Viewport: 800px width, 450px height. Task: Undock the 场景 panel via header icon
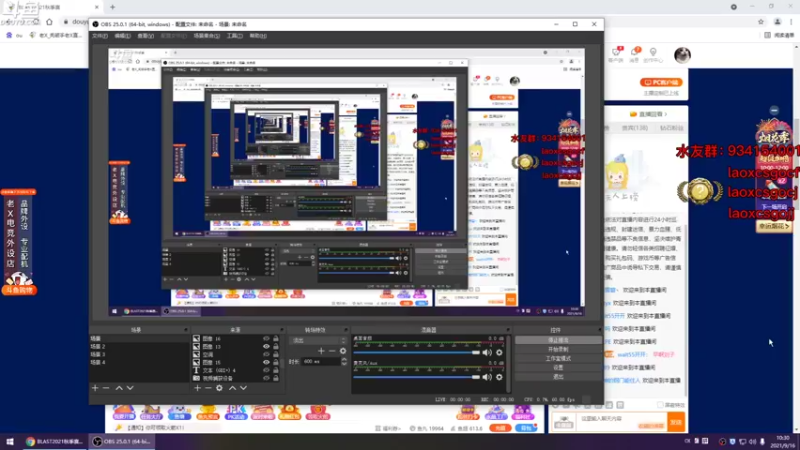click(185, 330)
